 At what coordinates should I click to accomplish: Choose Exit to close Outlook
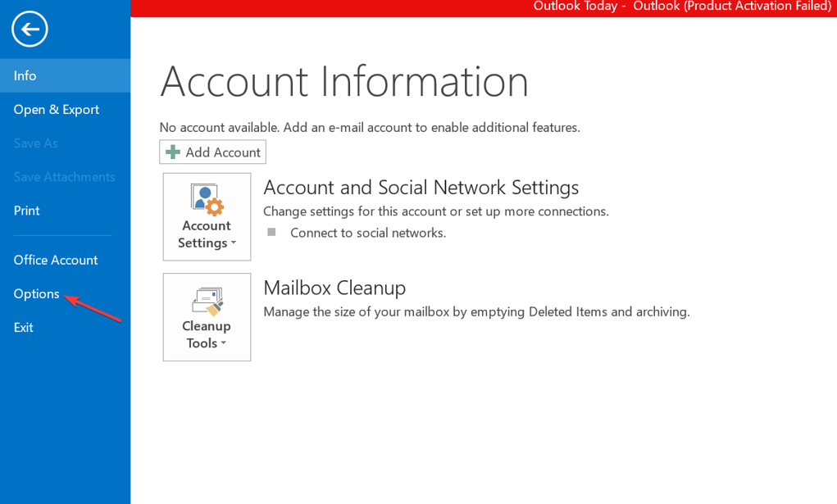click(65, 327)
